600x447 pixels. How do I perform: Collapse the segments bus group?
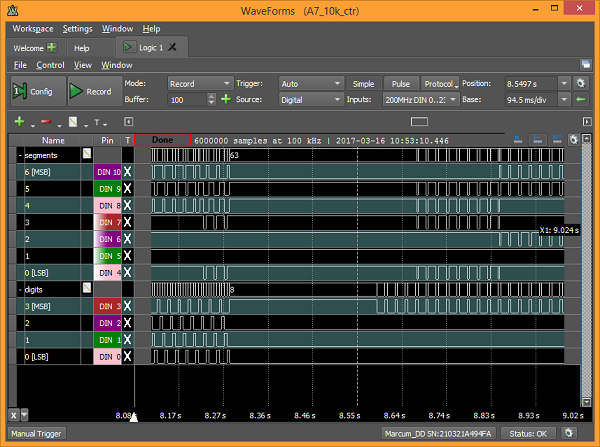20,155
